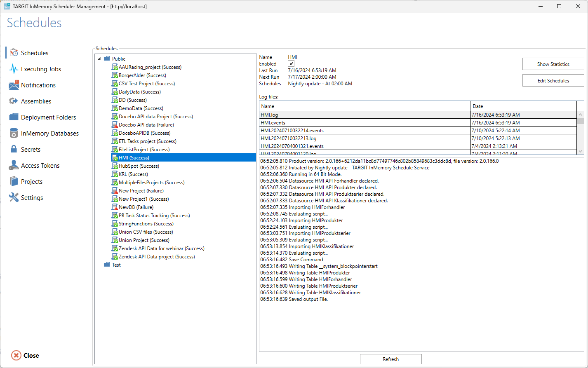588x368 pixels.
Task: Select DD (Success) schedule
Action: 133,100
